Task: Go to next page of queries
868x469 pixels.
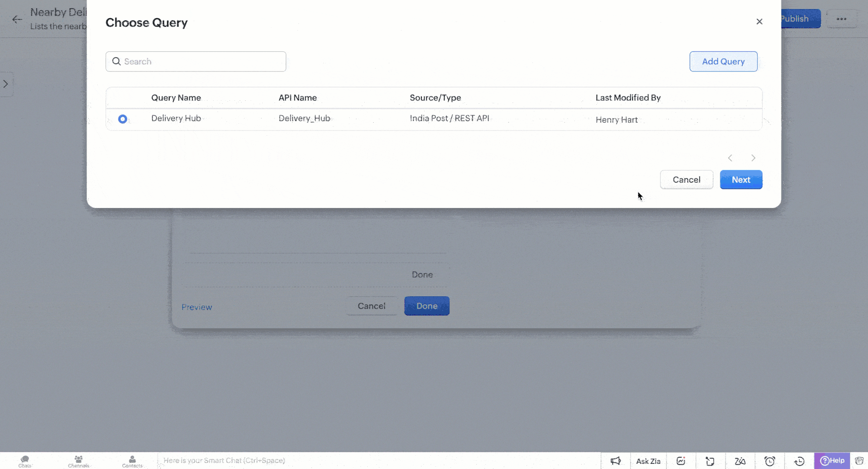Action: coord(753,158)
